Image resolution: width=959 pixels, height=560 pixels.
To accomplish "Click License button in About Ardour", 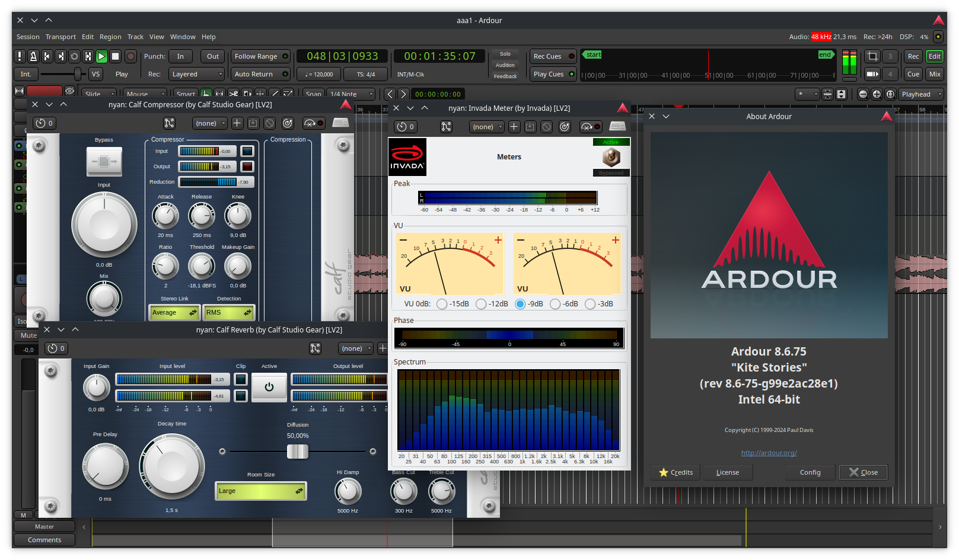I will tap(728, 472).
